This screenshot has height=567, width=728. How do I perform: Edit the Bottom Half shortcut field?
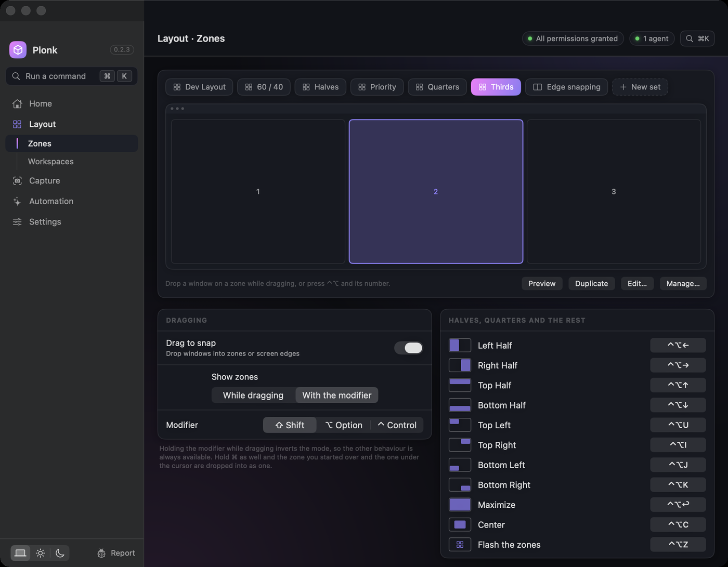[x=678, y=405]
